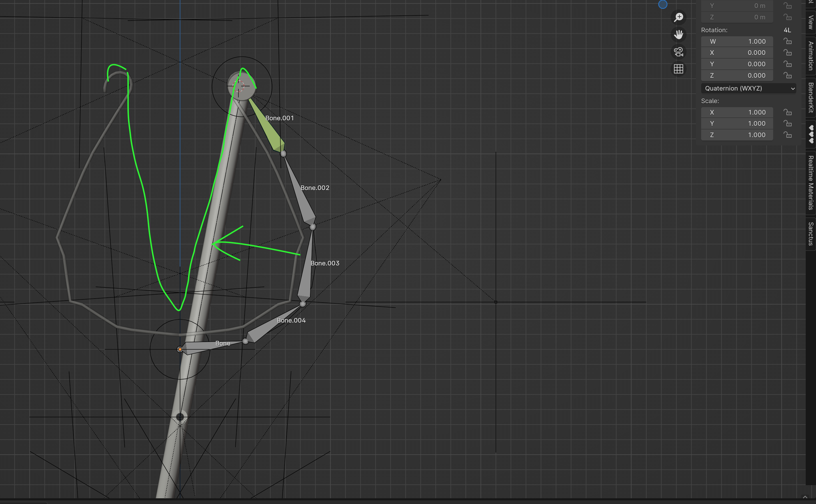Click the pan view hand icon
Viewport: 816px width, 504px height.
click(x=678, y=35)
